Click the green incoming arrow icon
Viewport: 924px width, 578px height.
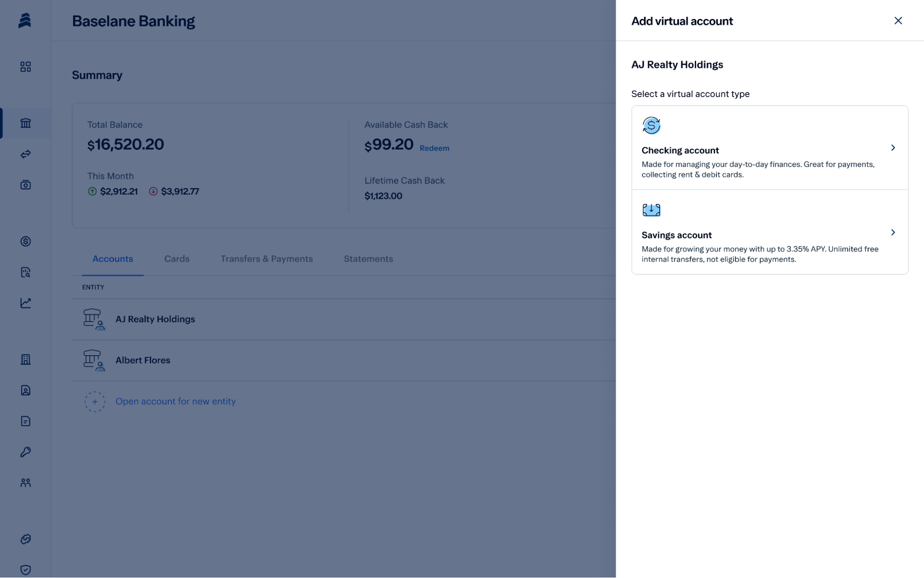pos(92,191)
